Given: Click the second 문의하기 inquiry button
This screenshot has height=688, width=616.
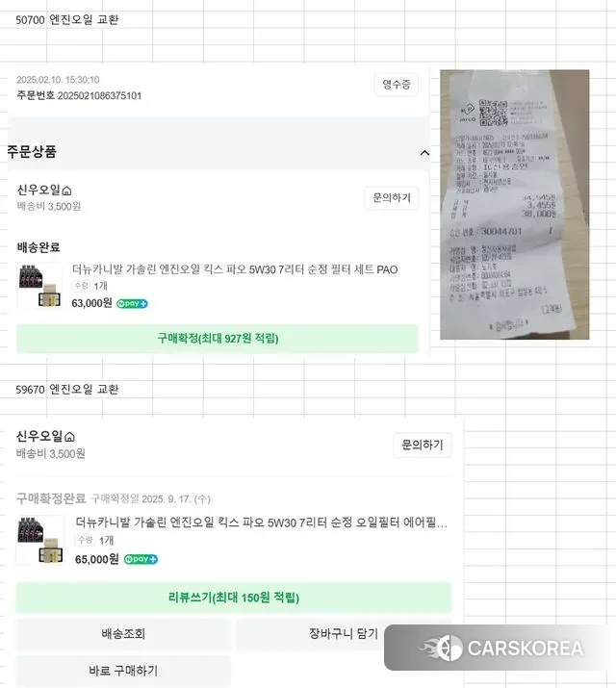Looking at the screenshot, I should point(423,445).
